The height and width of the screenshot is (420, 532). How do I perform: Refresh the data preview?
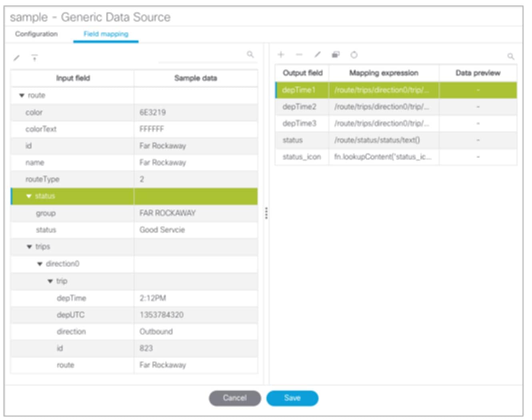click(x=353, y=55)
